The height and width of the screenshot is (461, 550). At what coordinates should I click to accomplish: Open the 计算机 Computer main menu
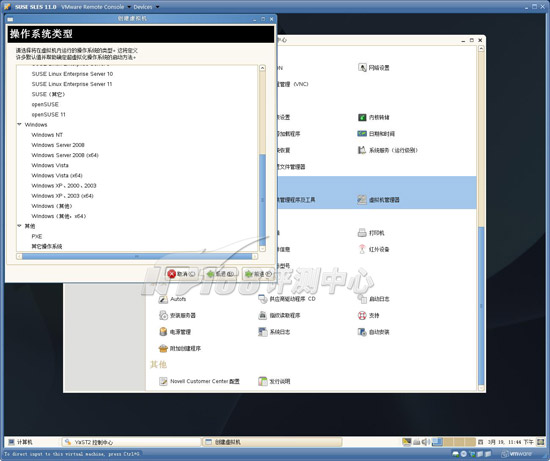pyautogui.click(x=20, y=442)
